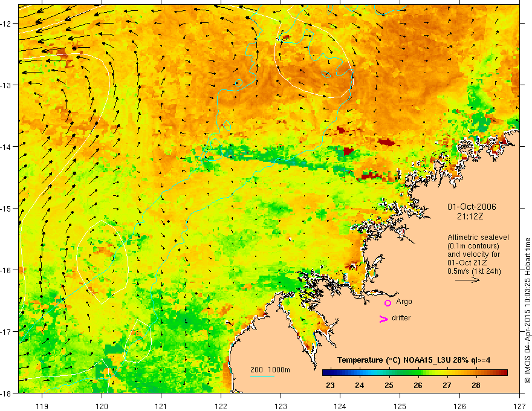This screenshot has width=532, height=411.
Task: Click longitude axis label 124
Action: [x=340, y=406]
